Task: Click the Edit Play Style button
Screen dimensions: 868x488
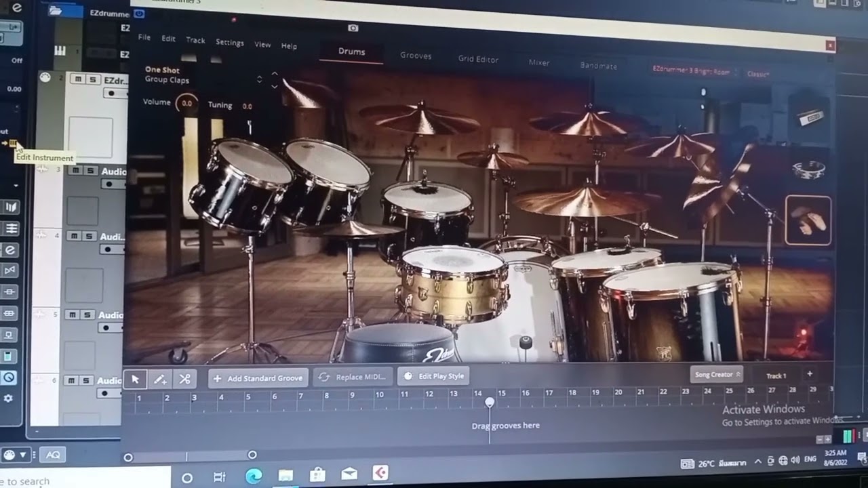Action: (434, 376)
